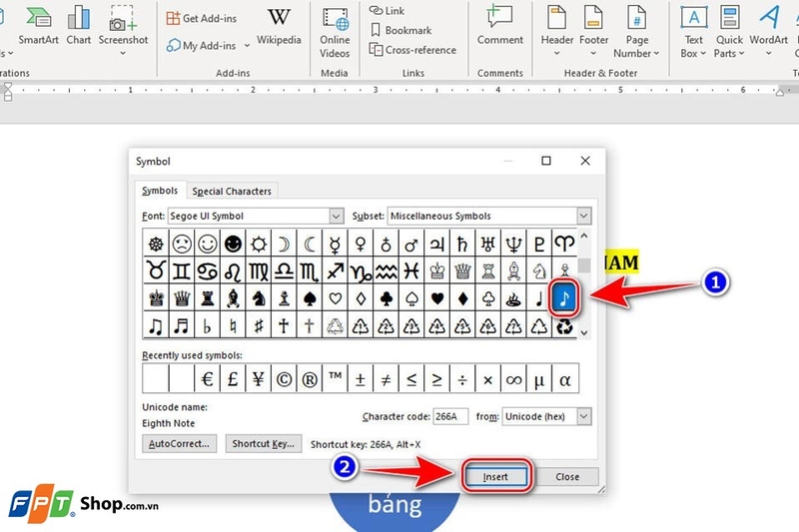Select the black club suit symbol

[386, 298]
